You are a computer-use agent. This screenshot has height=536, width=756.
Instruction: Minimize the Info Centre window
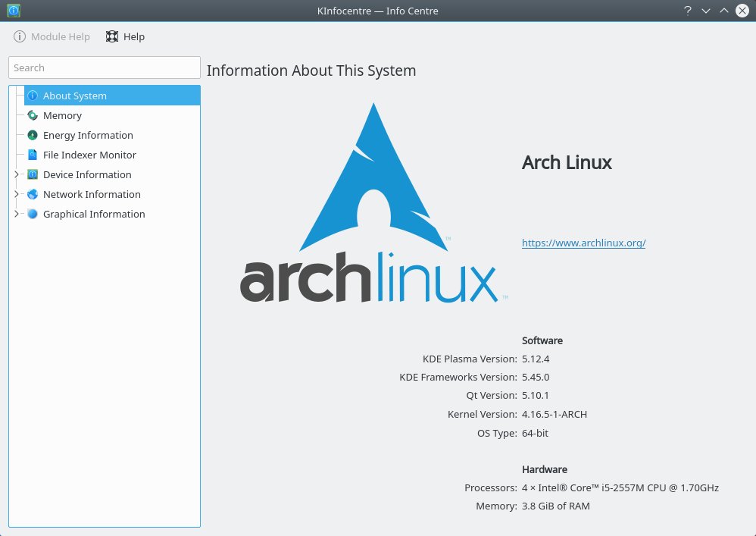click(x=706, y=11)
